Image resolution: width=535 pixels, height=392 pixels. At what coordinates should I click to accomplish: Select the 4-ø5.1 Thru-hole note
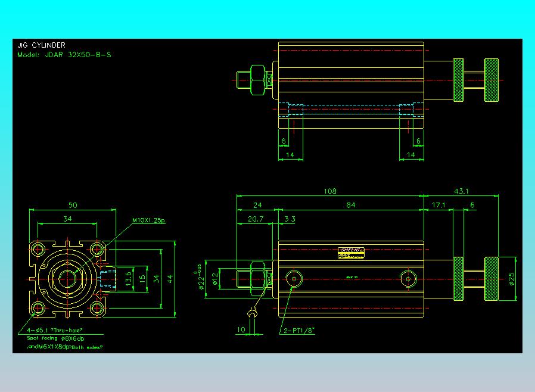tap(55, 330)
